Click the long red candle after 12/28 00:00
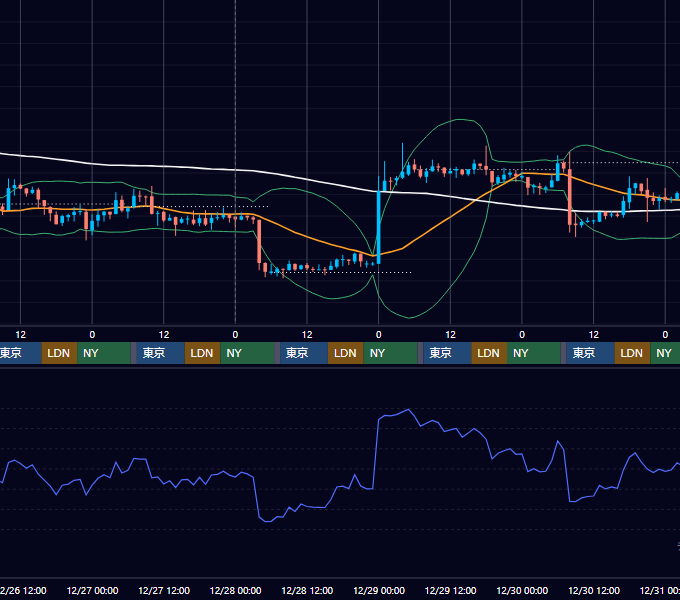This screenshot has height=600, width=680. (259, 241)
